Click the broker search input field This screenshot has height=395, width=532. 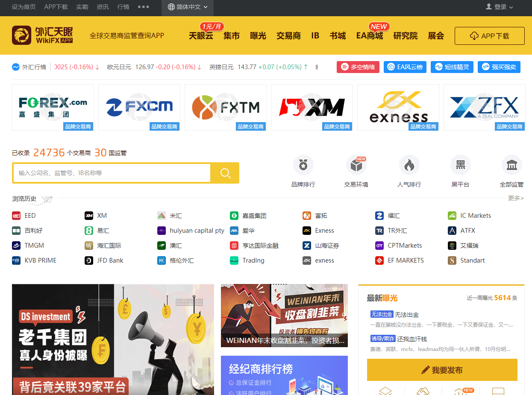click(x=112, y=173)
